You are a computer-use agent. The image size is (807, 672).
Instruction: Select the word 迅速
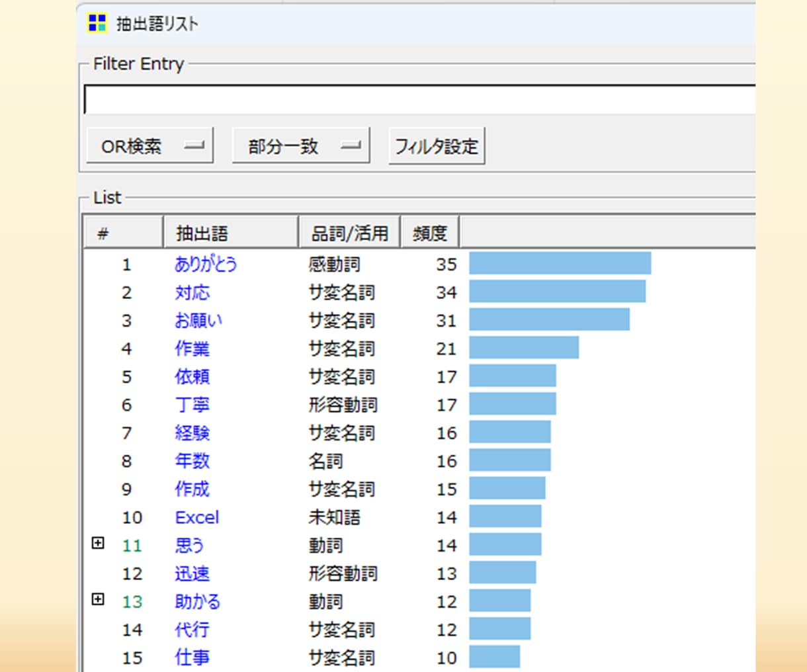[x=192, y=573]
